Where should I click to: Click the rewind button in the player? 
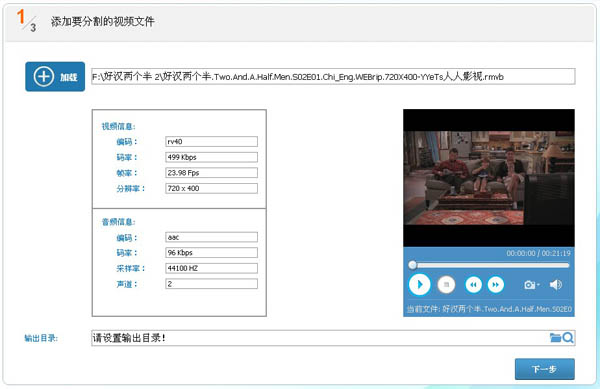click(x=473, y=285)
